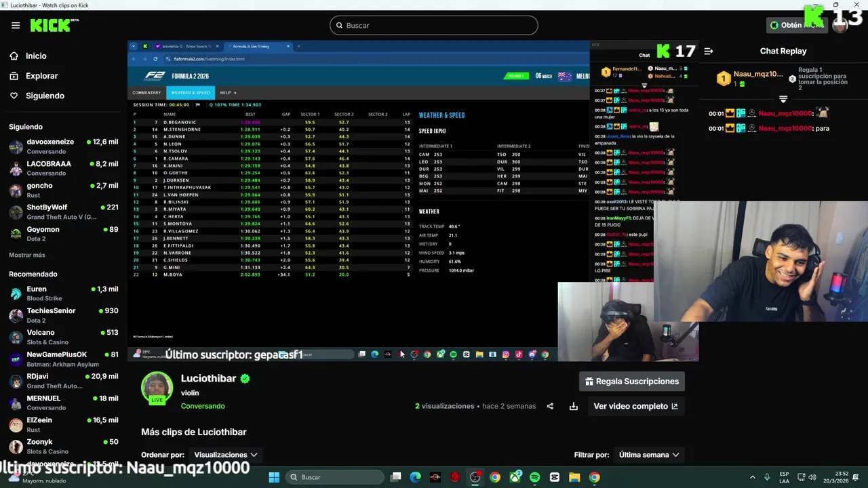
Task: Click the Obtén KICKs button
Action: click(796, 25)
